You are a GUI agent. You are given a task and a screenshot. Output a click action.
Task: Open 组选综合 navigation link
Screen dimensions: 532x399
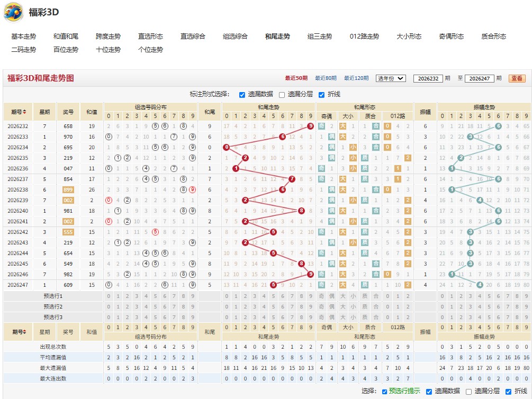coord(235,37)
